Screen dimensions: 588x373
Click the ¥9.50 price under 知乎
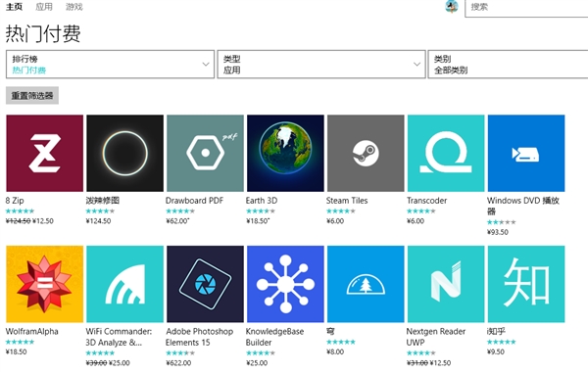coord(495,351)
